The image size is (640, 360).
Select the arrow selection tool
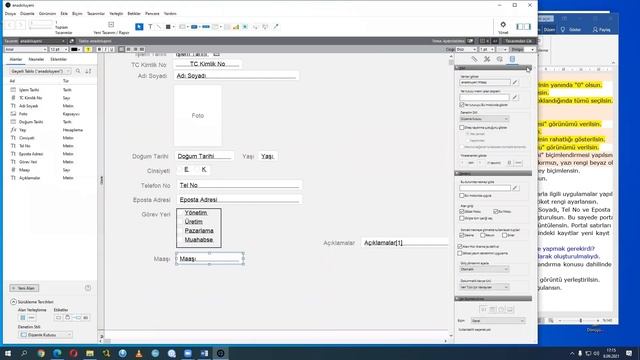pos(139,27)
